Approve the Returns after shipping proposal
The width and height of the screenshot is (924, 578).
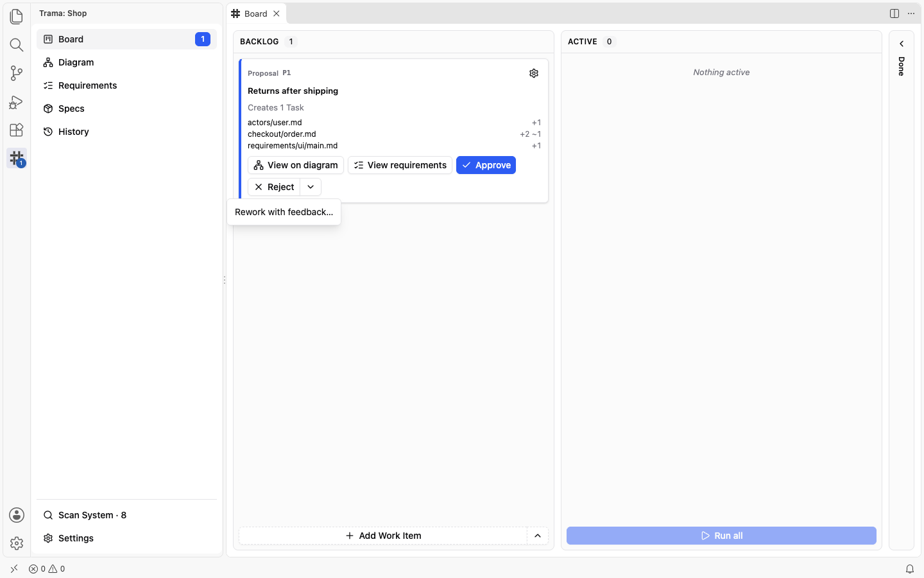pos(486,165)
